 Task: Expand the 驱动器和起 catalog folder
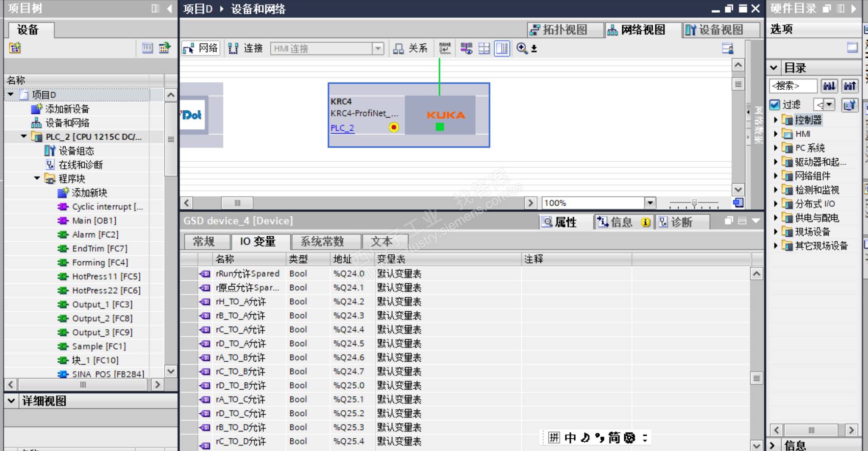click(x=776, y=162)
